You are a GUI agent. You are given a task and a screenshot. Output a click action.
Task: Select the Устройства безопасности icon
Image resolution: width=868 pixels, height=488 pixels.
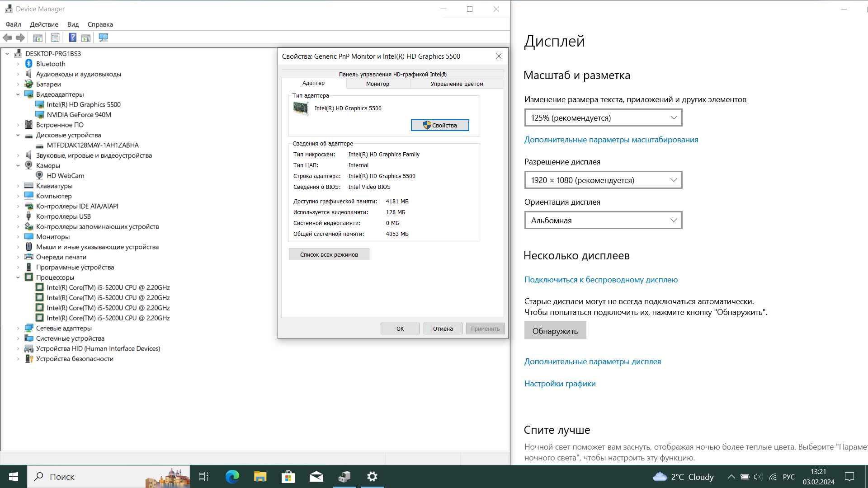(29, 359)
